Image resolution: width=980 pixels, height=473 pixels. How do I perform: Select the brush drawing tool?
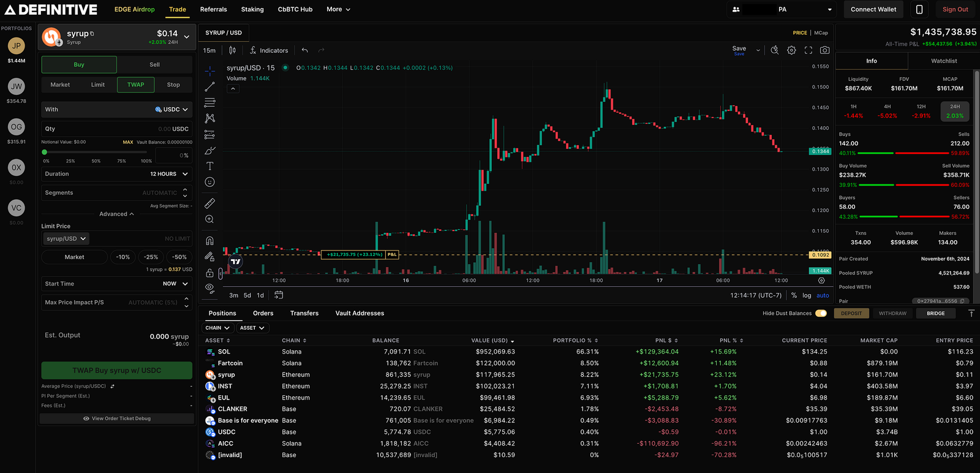coord(209,150)
